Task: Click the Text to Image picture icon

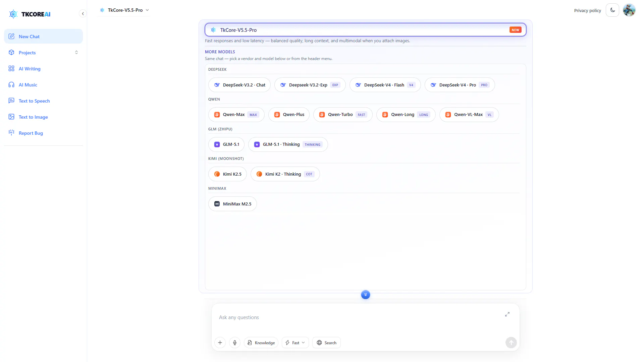Action: 11,117
